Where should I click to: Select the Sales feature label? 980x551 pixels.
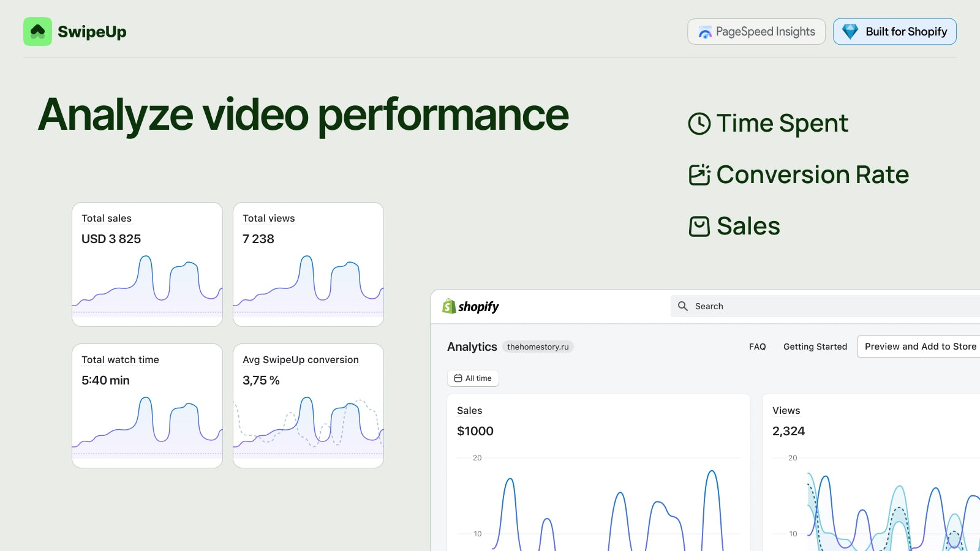748,226
